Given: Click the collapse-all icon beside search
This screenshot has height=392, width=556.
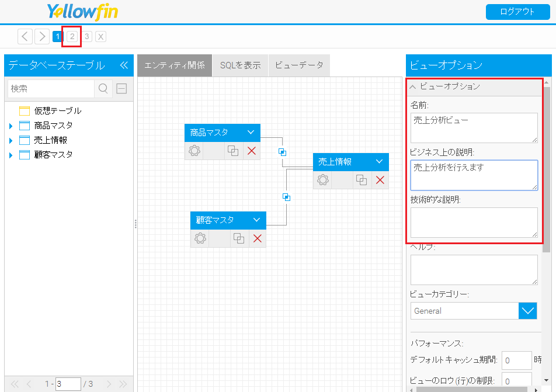Looking at the screenshot, I should (121, 89).
